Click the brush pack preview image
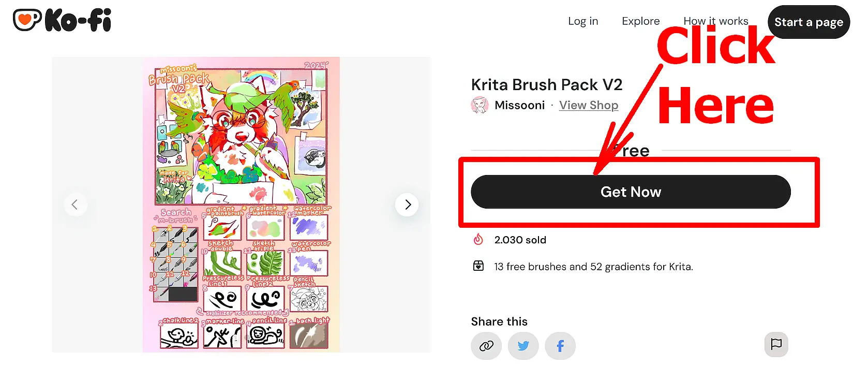 (x=241, y=204)
